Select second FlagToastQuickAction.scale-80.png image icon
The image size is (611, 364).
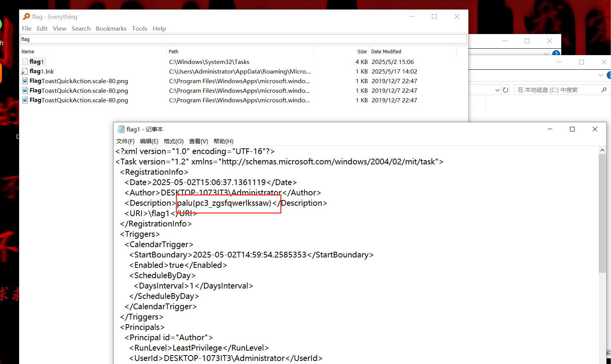[x=25, y=90]
